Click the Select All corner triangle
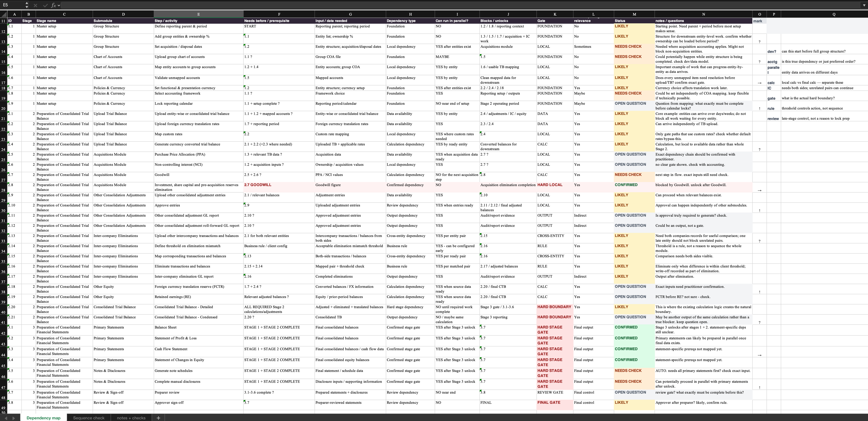The image size is (868, 421). 4,14
